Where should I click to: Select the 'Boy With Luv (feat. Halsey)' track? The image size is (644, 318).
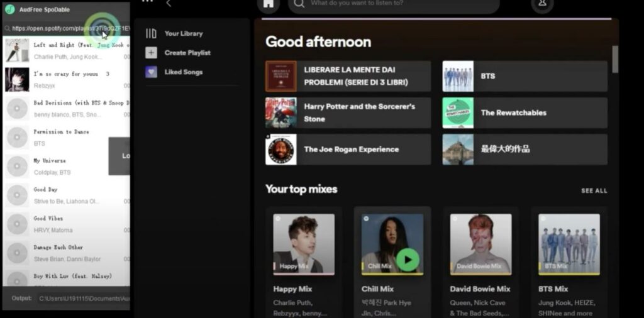click(67, 277)
